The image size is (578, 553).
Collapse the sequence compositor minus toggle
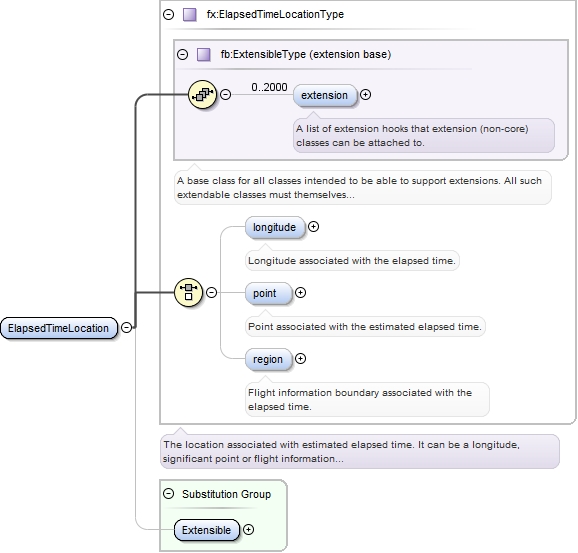pos(226,95)
